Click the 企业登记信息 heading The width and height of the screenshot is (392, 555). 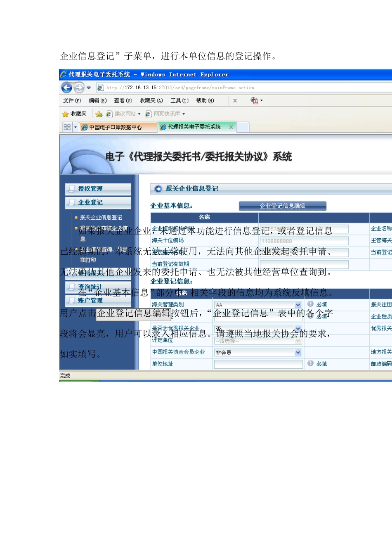click(171, 281)
